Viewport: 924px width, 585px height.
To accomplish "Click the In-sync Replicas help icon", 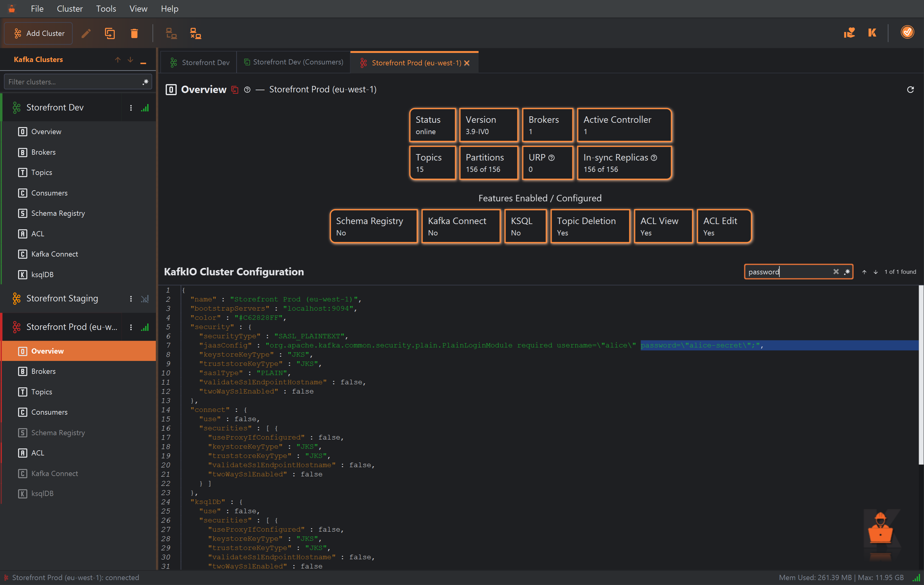I will point(654,158).
